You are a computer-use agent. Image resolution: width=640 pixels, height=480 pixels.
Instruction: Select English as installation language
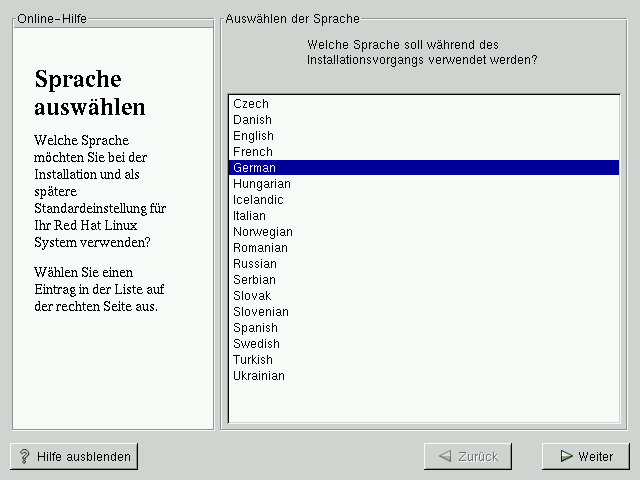[x=253, y=136]
